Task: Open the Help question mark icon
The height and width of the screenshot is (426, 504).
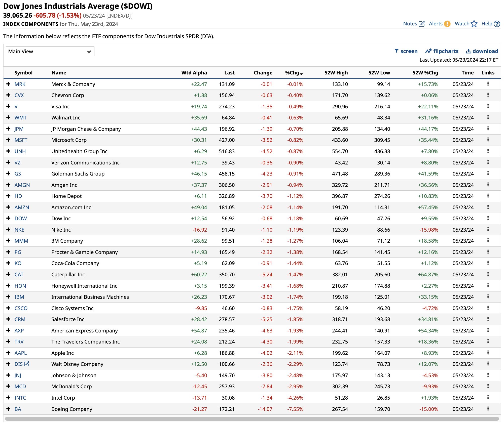Action: point(497,24)
